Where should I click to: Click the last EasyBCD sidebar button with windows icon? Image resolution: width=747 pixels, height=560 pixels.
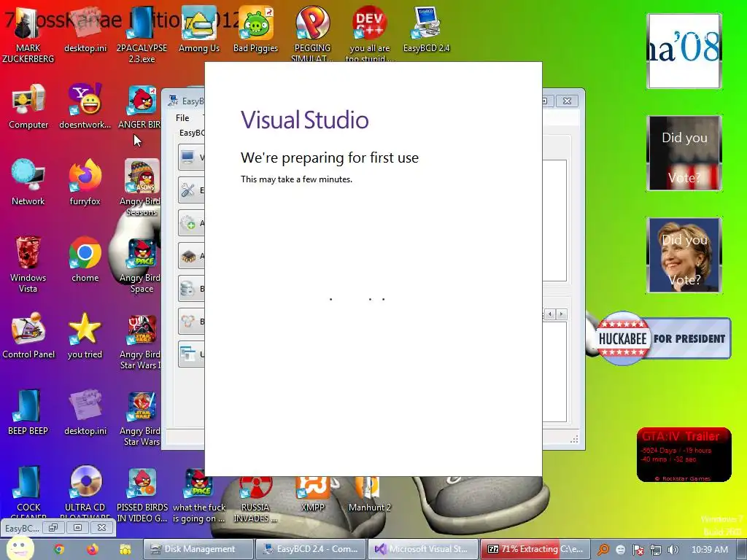coord(192,354)
